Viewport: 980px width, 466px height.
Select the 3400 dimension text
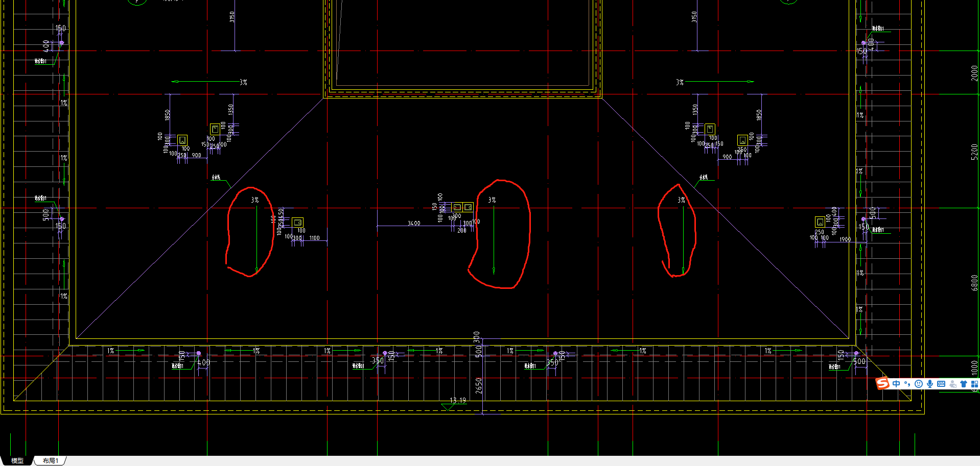[x=414, y=223]
